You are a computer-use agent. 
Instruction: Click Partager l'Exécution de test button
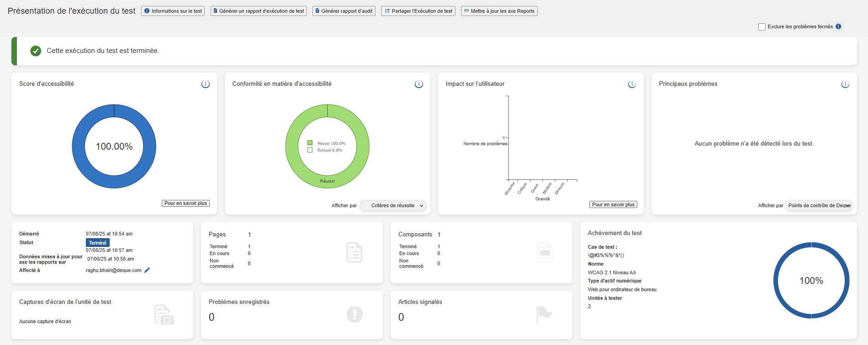click(418, 11)
